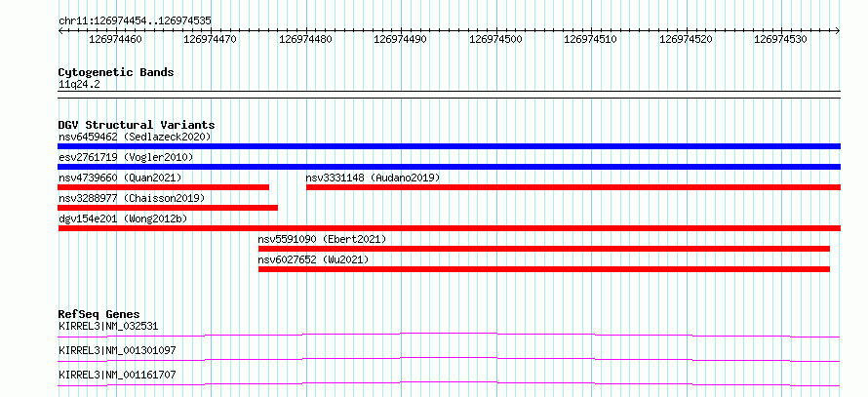Open the nsv6459462 (Sedlazeck2020) variant label
This screenshot has height=397, width=868.
pos(135,137)
